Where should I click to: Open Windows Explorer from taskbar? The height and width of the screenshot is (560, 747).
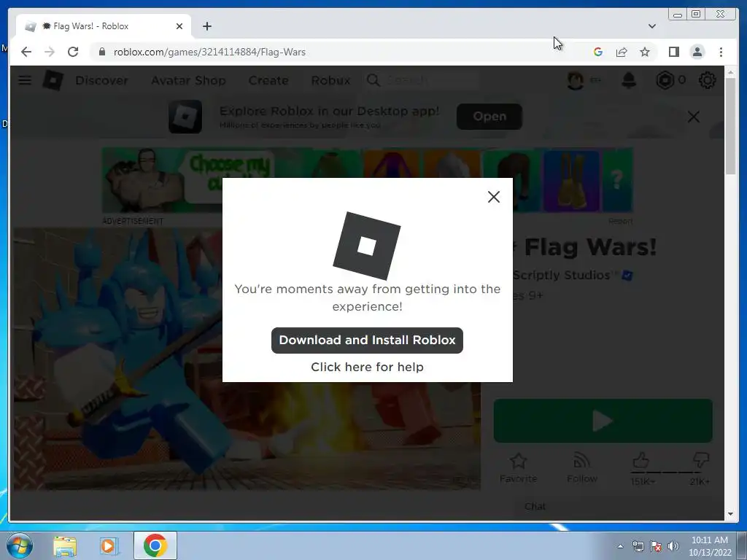click(x=65, y=545)
